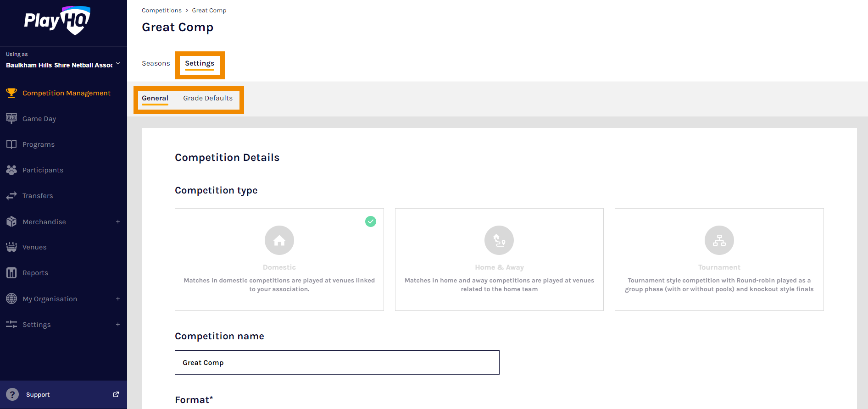Open Reports chart icon
The width and height of the screenshot is (868, 409).
tap(11, 273)
